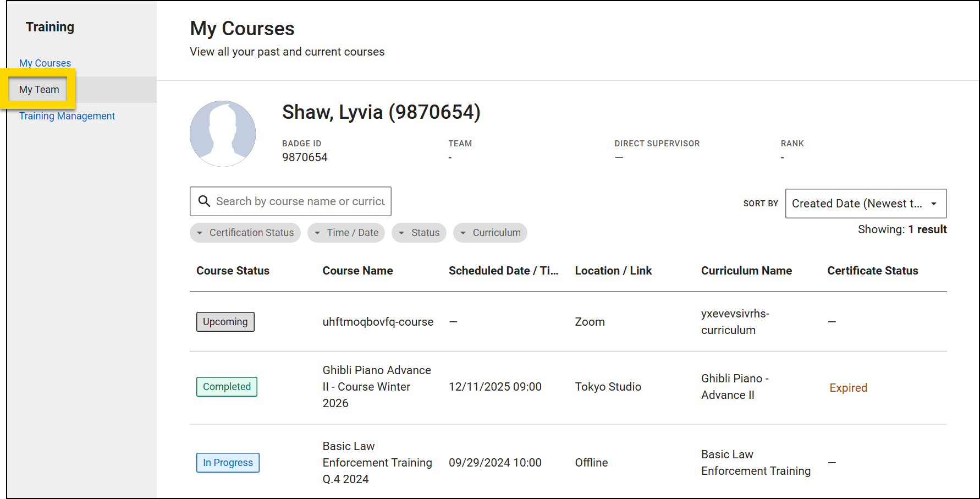Expand the Curriculum filter
This screenshot has width=980, height=499.
[490, 232]
